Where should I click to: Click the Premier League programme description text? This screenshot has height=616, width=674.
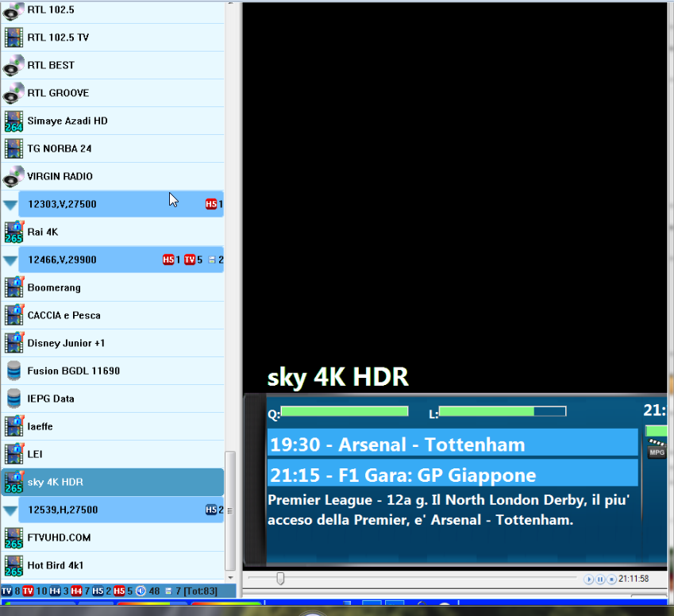(449, 510)
